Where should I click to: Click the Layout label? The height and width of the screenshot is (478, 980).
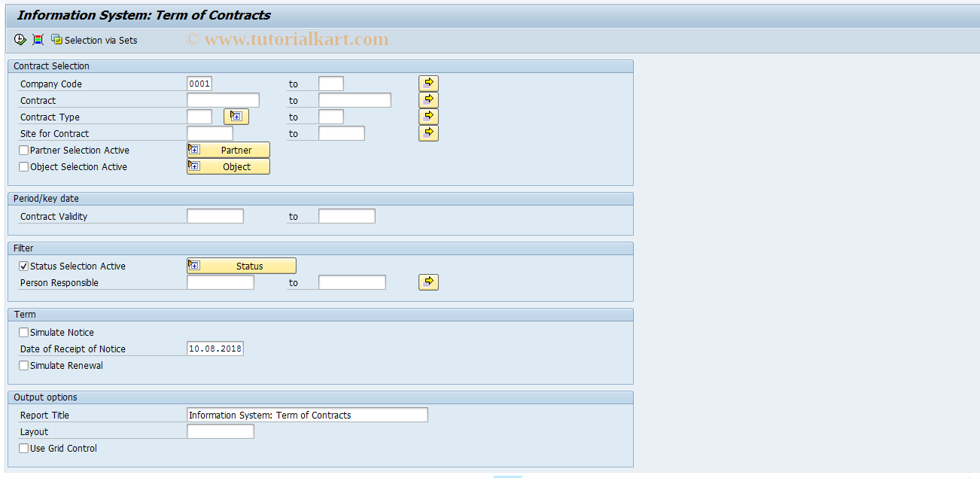[x=34, y=432]
